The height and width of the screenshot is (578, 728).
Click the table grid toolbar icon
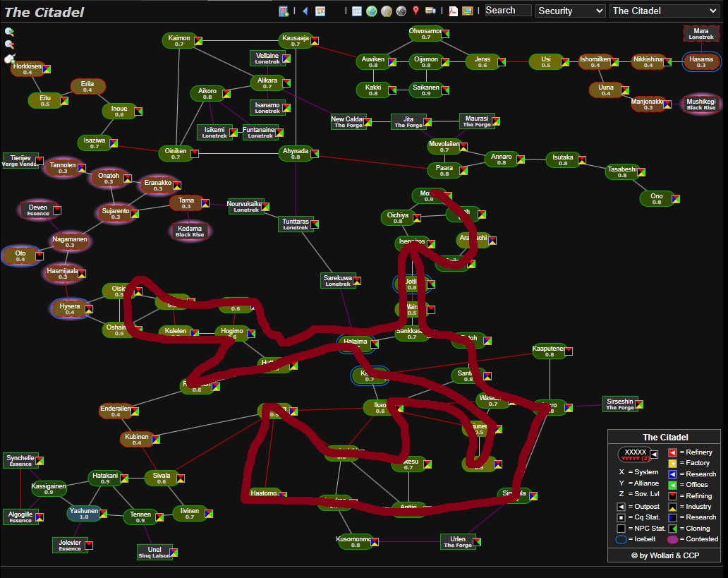tap(356, 11)
